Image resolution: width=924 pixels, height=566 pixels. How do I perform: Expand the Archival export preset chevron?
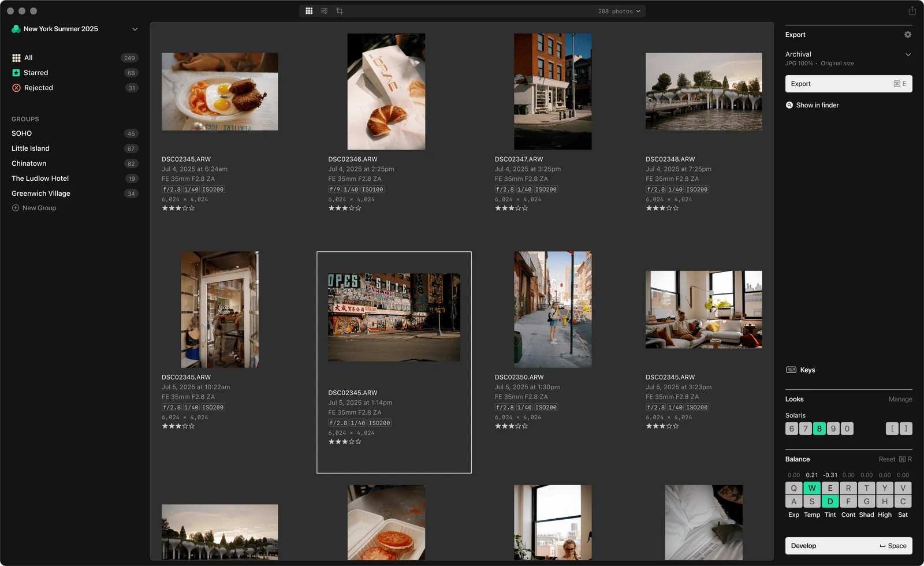[x=908, y=54]
